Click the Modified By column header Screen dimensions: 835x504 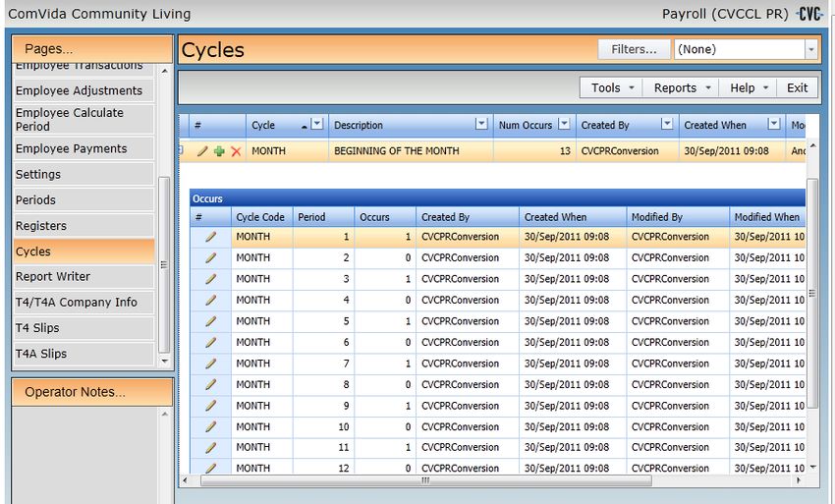point(678,217)
